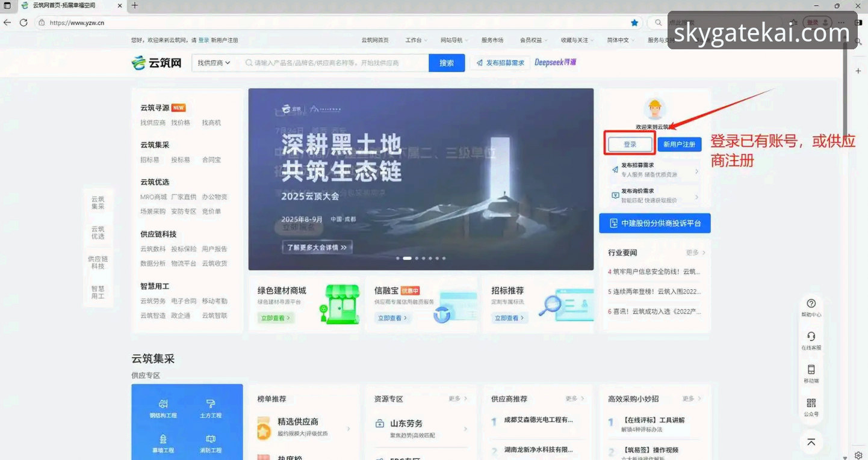Click the 公众号 QR code icon
The image size is (868, 460).
pos(811,403)
